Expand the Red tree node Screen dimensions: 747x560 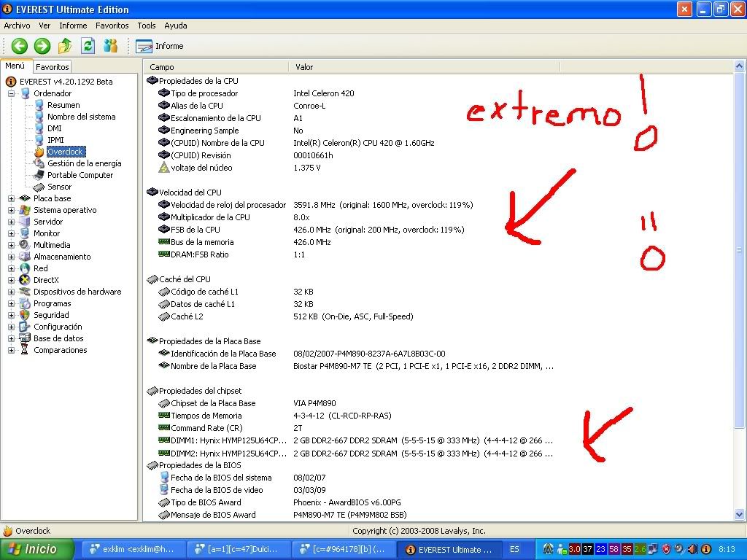click(12, 268)
